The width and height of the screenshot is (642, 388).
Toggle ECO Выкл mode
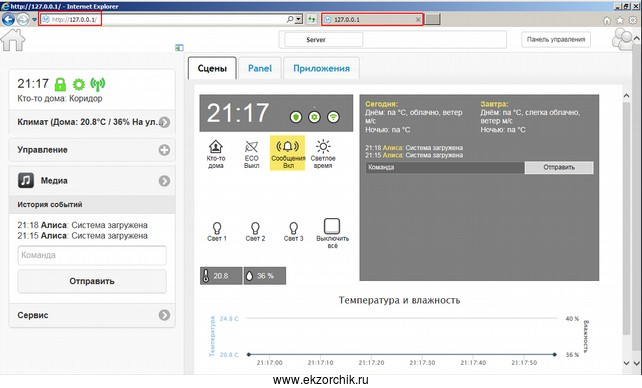(x=251, y=154)
